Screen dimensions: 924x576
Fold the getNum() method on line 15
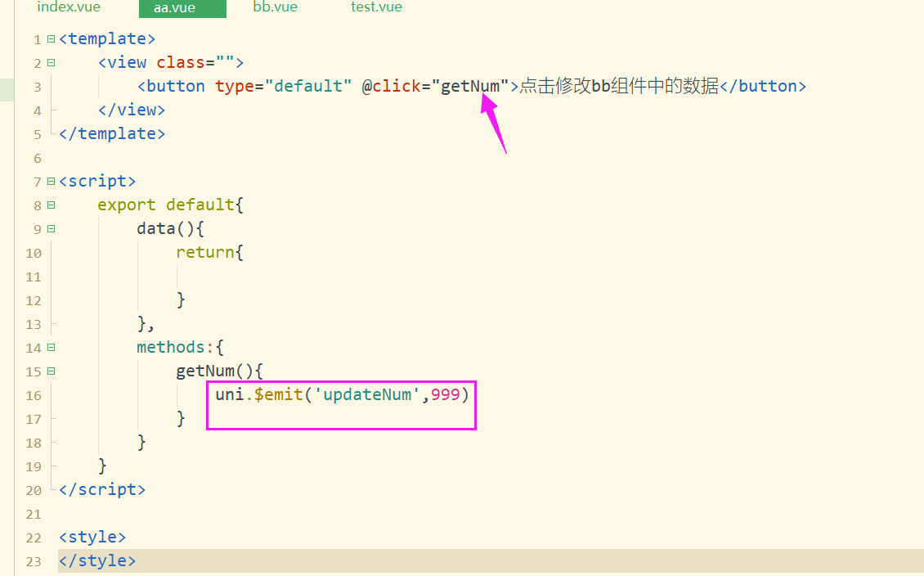click(52, 371)
